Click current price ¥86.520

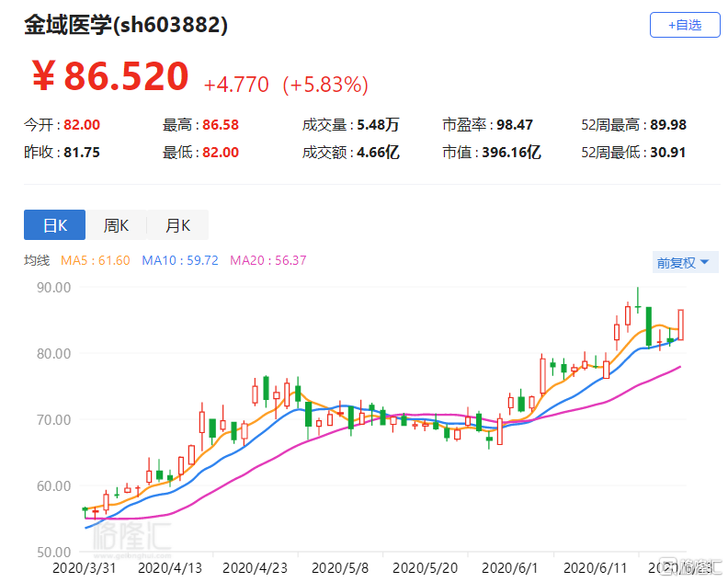pos(110,76)
